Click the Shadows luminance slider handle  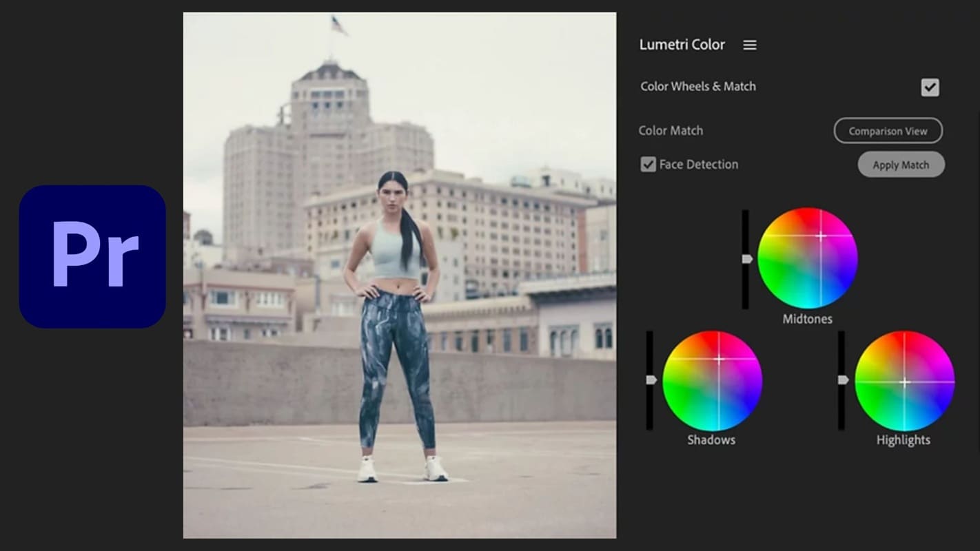[x=651, y=381]
